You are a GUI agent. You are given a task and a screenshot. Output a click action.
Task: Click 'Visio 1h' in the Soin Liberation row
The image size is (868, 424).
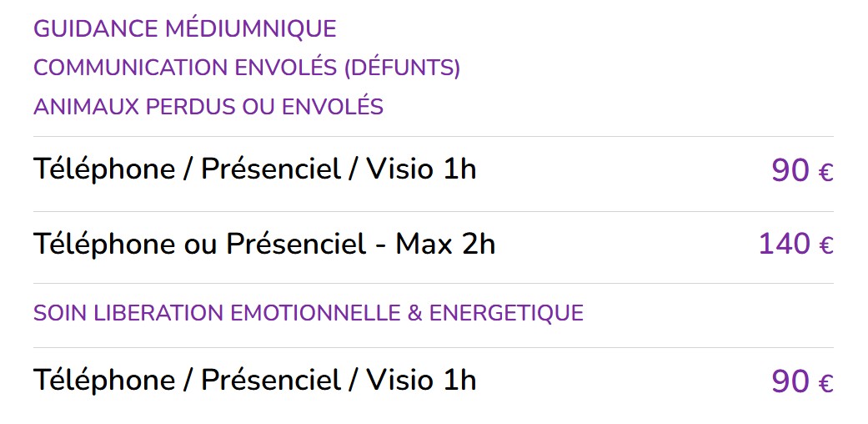click(x=421, y=381)
